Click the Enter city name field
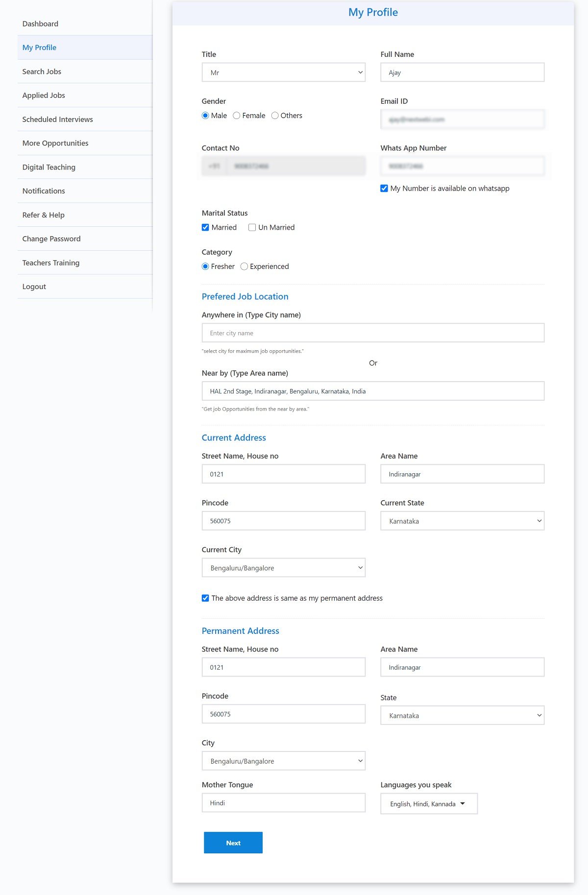The width and height of the screenshot is (588, 895). (x=373, y=333)
